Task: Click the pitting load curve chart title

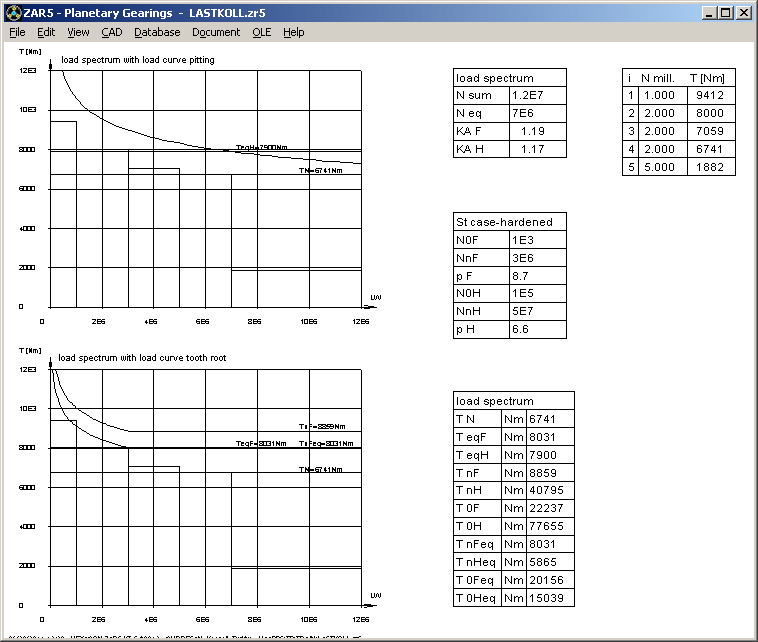Action: click(x=137, y=60)
